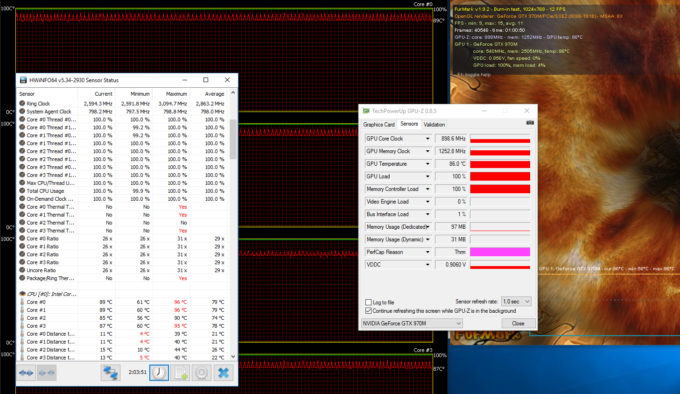This screenshot has height=394, width=680.
Task: Select Core #2 Ratio row
Action: (122, 254)
